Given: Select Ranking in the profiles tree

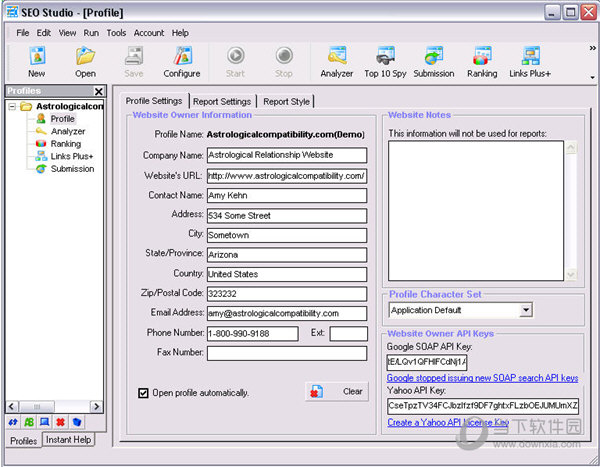Looking at the screenshot, I should [x=66, y=144].
